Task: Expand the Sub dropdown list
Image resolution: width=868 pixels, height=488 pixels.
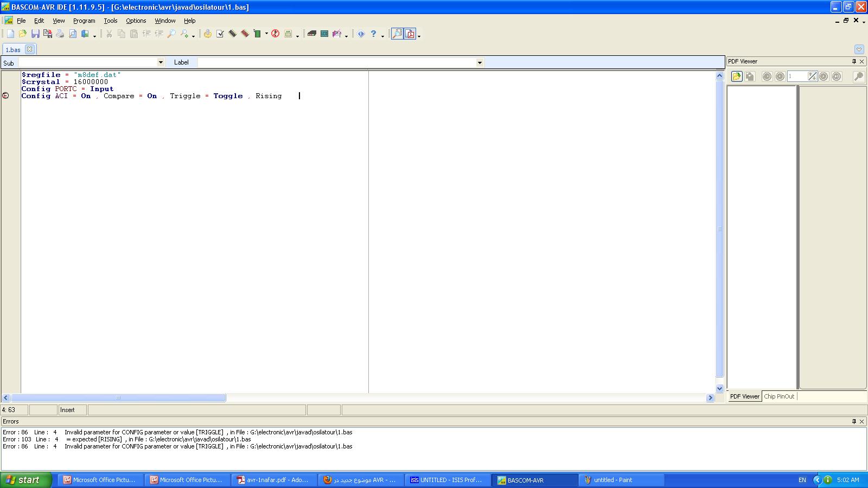Action: (161, 62)
